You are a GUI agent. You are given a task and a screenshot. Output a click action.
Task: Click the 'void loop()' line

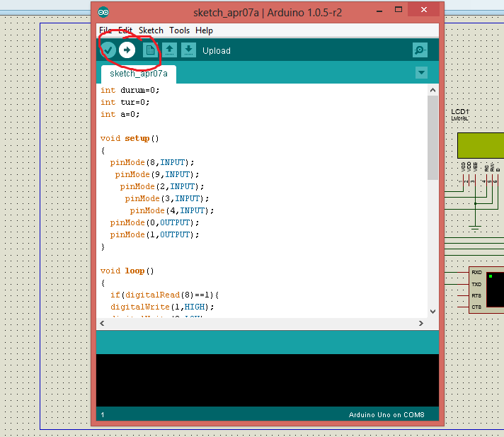[127, 271]
